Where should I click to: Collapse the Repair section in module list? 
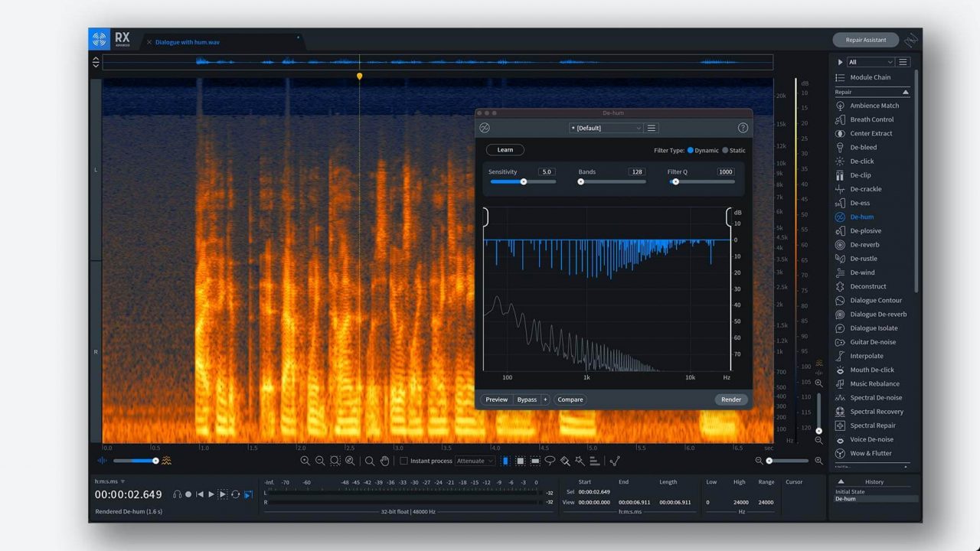point(905,92)
